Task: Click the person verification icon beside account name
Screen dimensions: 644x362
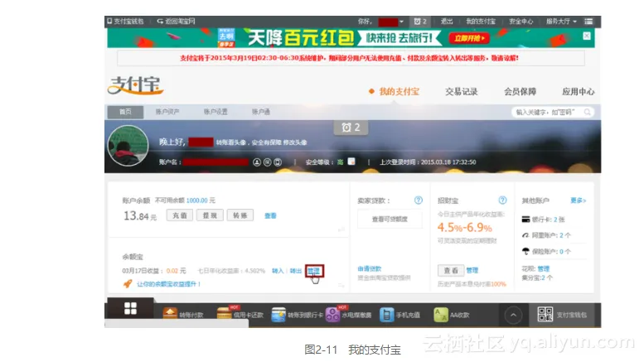Action: coord(257,162)
